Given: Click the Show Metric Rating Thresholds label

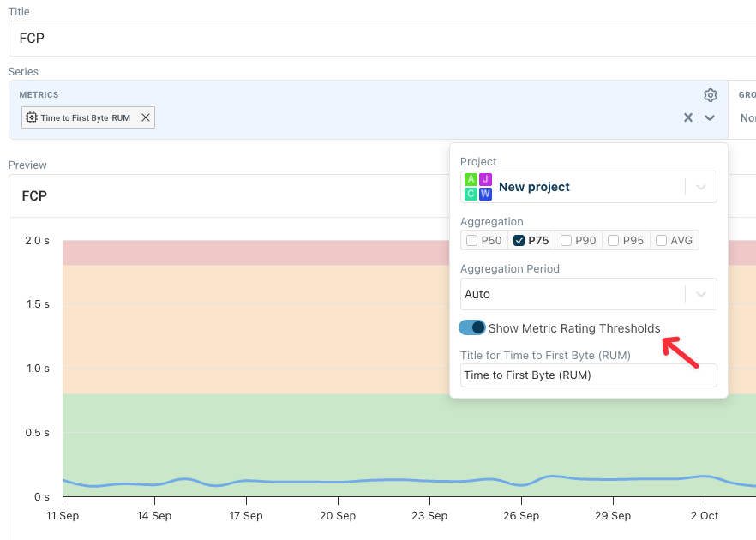Looking at the screenshot, I should tap(574, 328).
